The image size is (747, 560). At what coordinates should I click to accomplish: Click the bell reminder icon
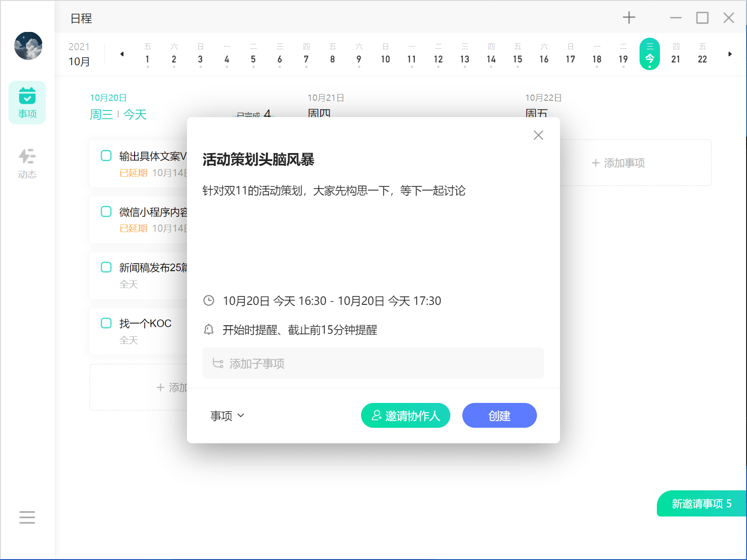[209, 330]
